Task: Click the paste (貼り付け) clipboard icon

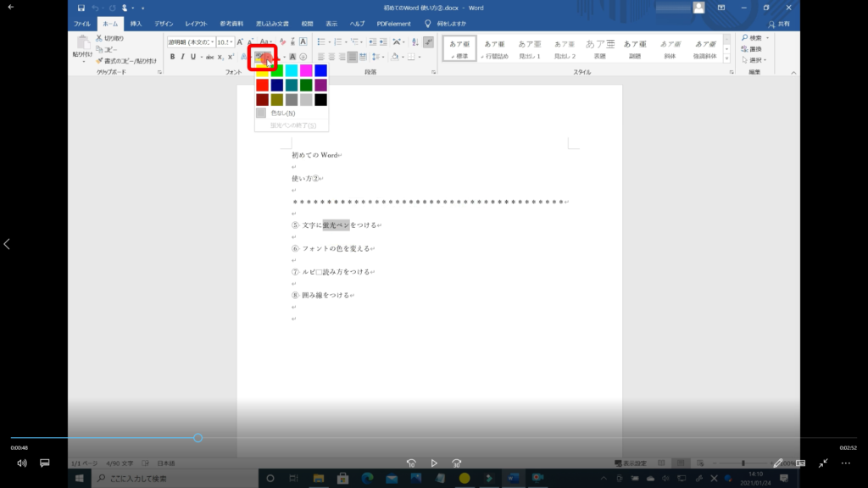Action: pyautogui.click(x=82, y=47)
